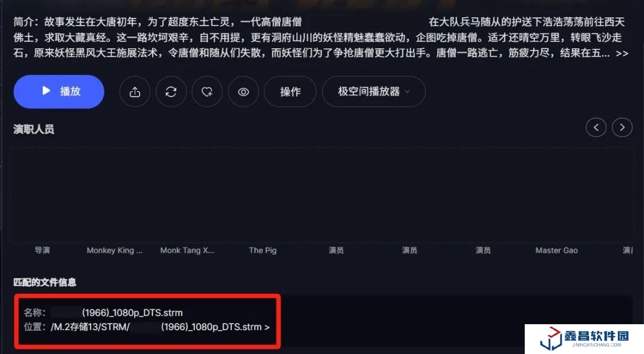The width and height of the screenshot is (644, 354).
Task: Click the 演职人员 section heading
Action: [x=33, y=129]
